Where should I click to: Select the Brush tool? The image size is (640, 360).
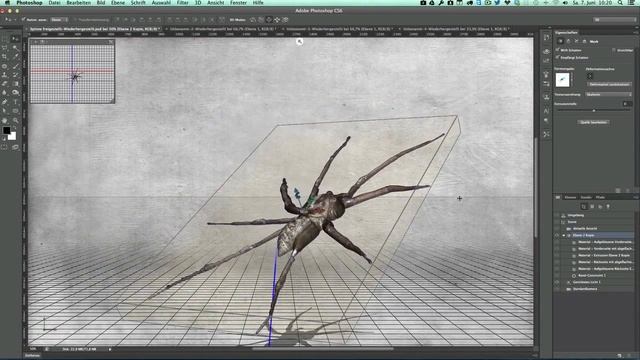[x=15, y=66]
